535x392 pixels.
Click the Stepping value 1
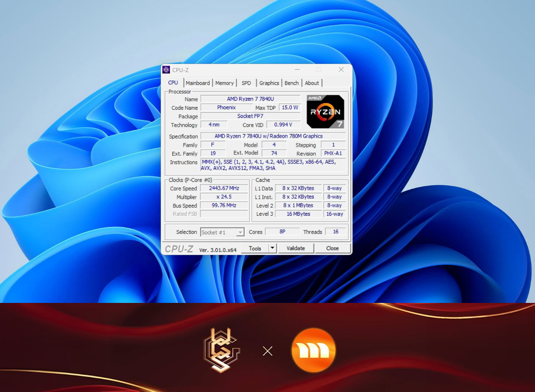coord(333,145)
